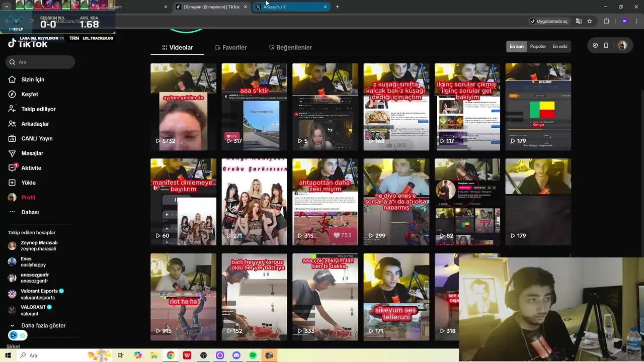
Task: Open the 'ay ben geldim de' video
Action: pos(183,107)
